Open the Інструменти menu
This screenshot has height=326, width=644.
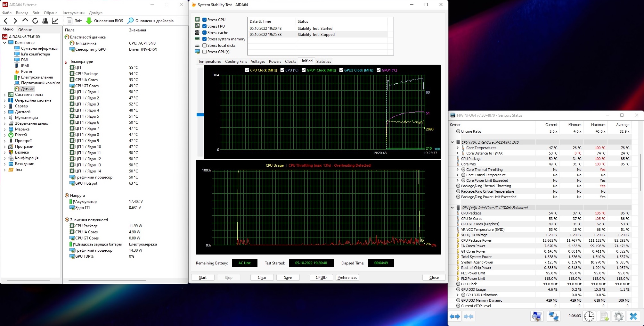74,13
